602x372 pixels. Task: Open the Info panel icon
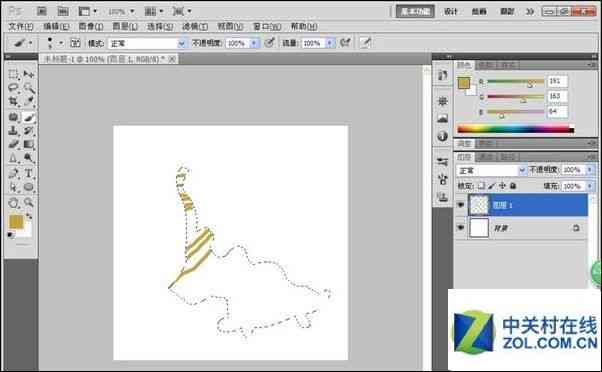(x=443, y=136)
